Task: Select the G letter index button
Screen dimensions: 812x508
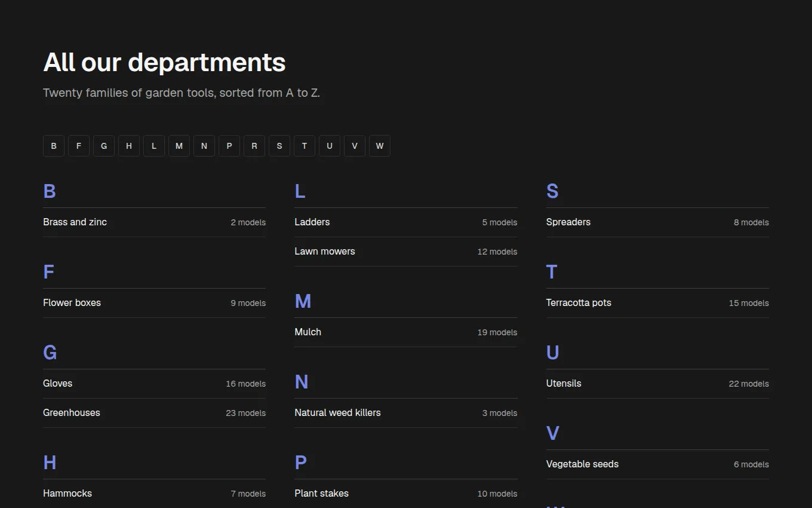Action: [x=104, y=146]
